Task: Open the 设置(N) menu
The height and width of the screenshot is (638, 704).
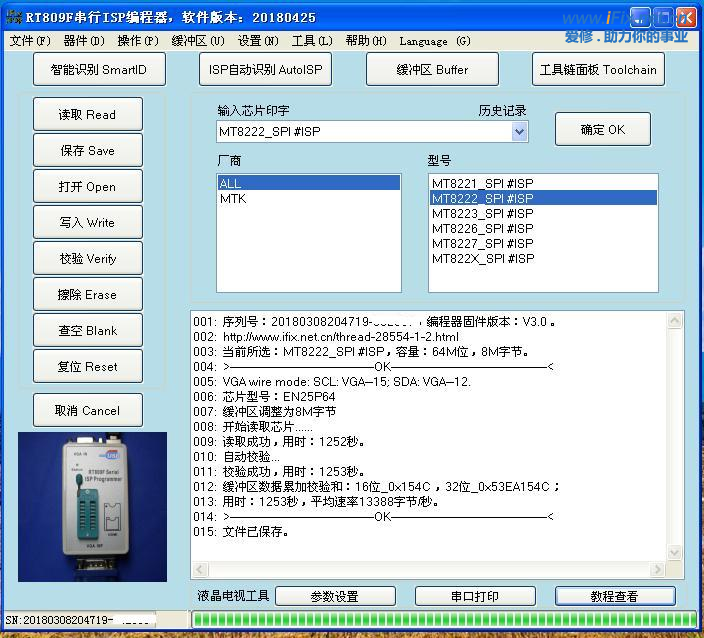Action: [x=258, y=41]
